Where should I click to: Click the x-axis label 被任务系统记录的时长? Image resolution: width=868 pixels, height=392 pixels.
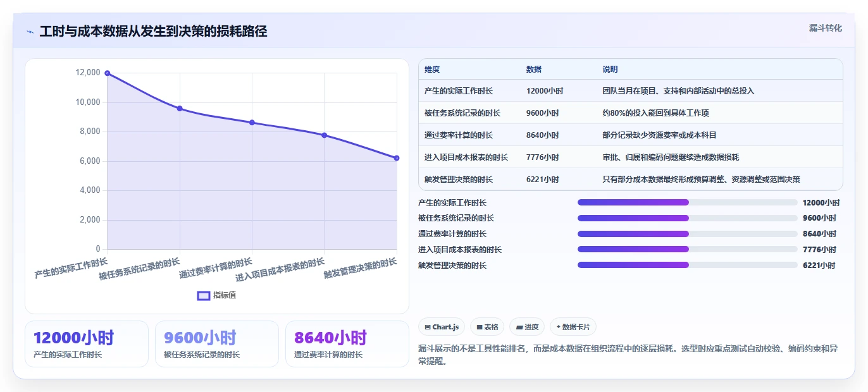(x=140, y=269)
